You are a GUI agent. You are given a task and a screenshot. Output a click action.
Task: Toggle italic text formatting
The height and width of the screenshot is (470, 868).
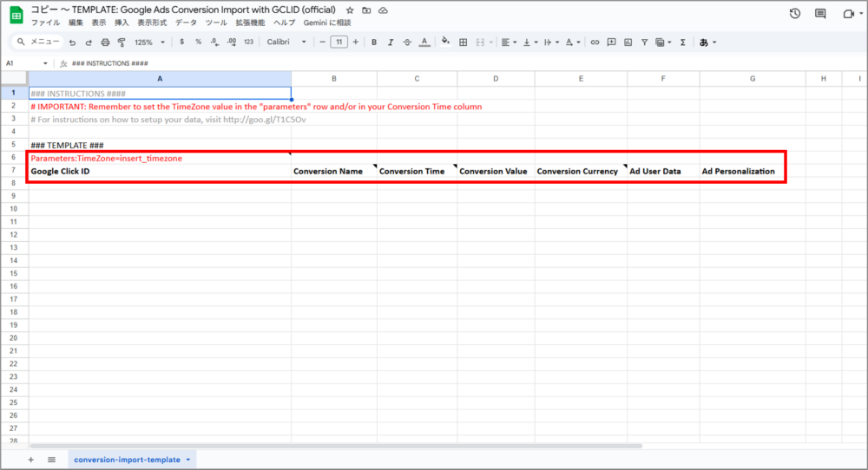(391, 42)
